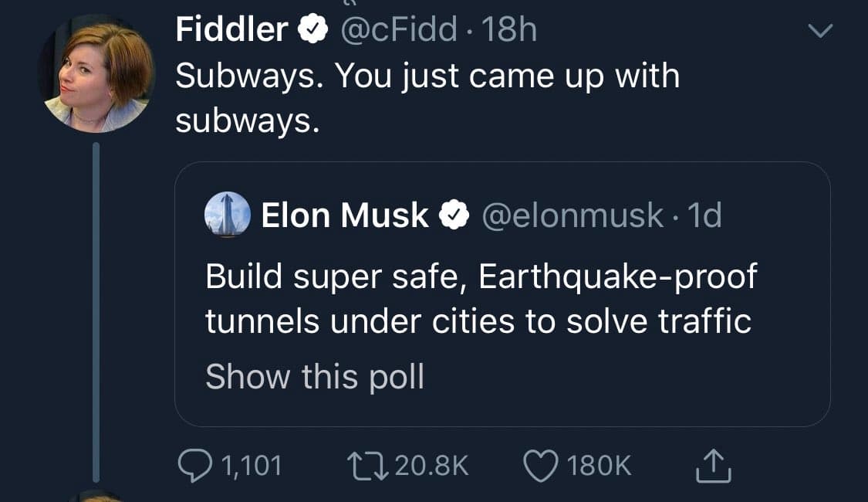Open the reply comment icon

pyautogui.click(x=195, y=466)
